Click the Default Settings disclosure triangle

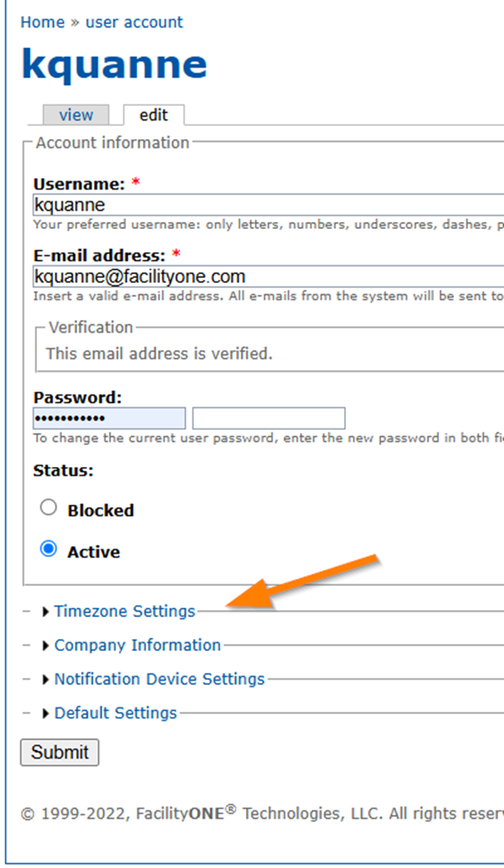point(45,712)
